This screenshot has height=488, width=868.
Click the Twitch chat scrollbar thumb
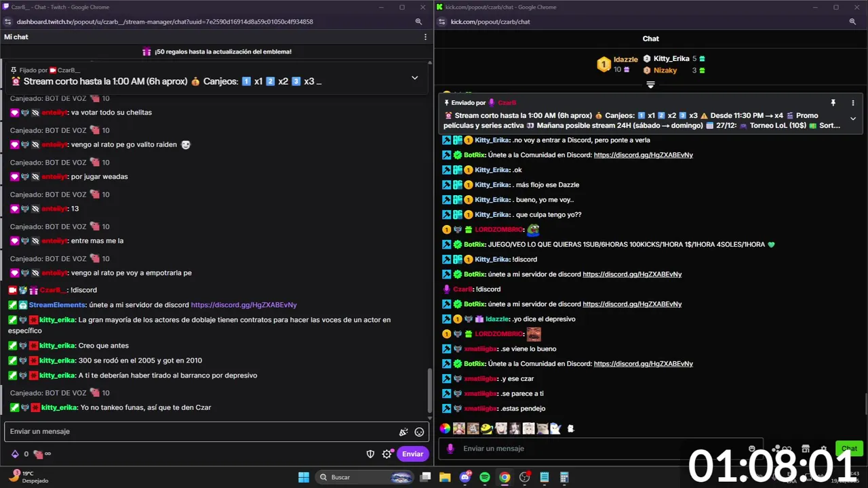click(x=429, y=390)
